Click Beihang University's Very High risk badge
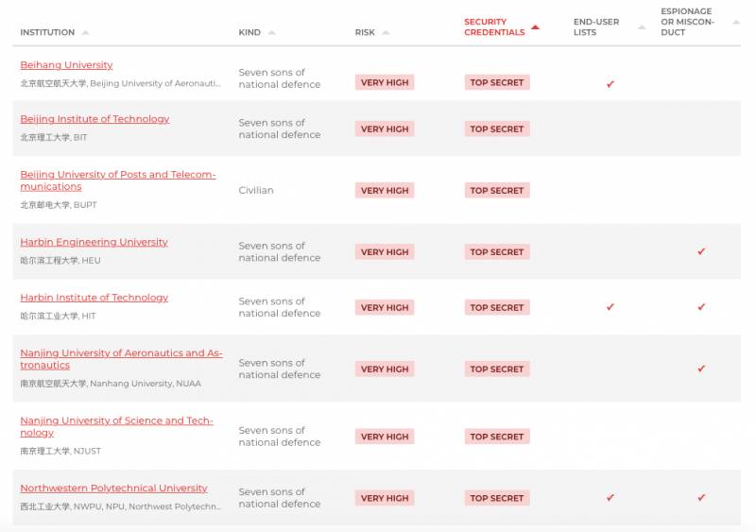 (x=385, y=83)
